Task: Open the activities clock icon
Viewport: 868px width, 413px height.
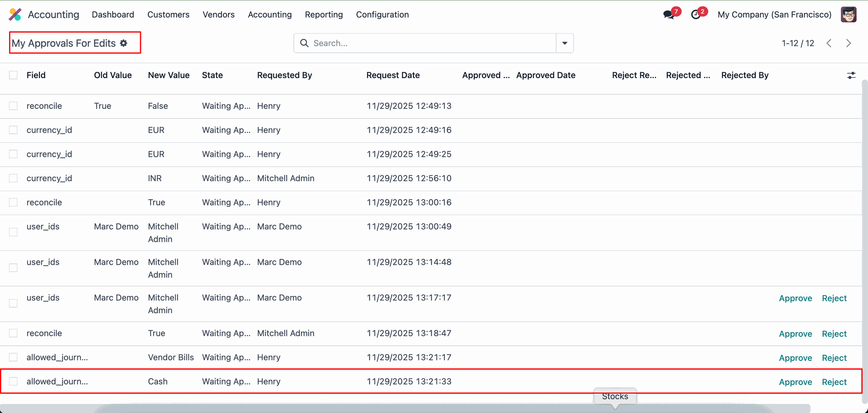Action: 696,14
